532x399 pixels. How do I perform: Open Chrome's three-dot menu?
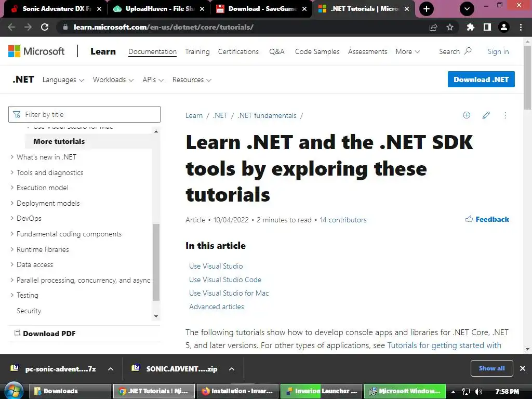click(521, 27)
